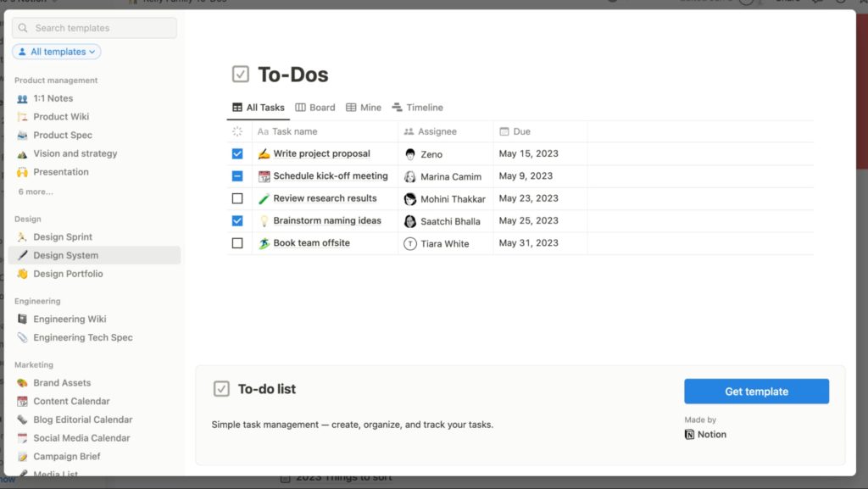Open the Assignee column header menu
Screen dimensions: 868x489
(x=446, y=131)
